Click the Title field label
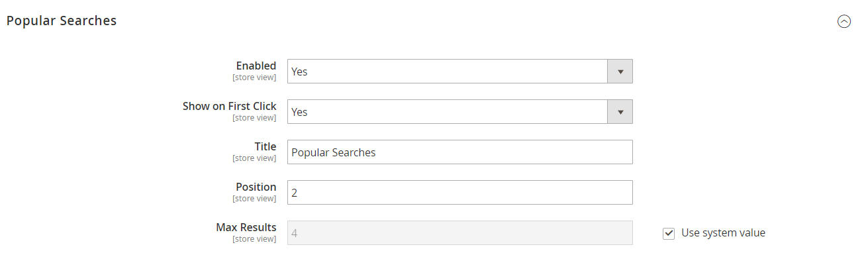The width and height of the screenshot is (868, 253). click(265, 146)
